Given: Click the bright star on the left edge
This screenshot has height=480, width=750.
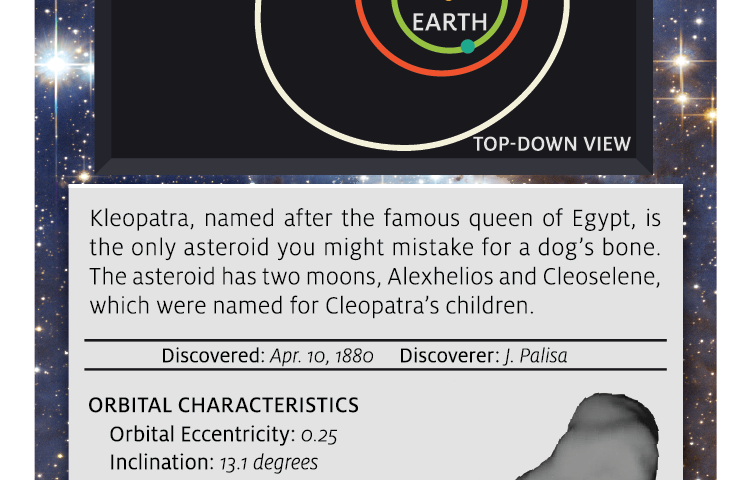Looking at the screenshot, I should (56, 66).
